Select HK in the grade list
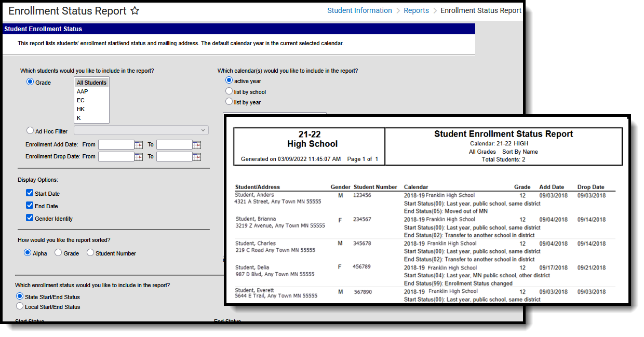The width and height of the screenshot is (644, 337). [x=91, y=109]
